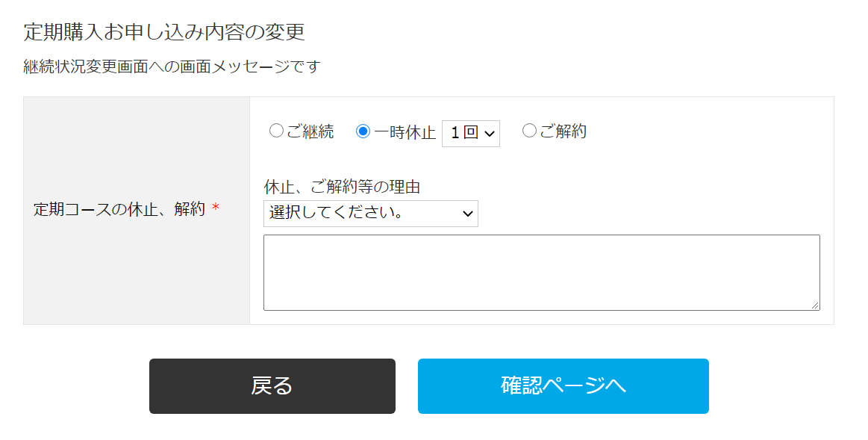
Task: Click the red required asterisk mark
Action: pyautogui.click(x=216, y=210)
